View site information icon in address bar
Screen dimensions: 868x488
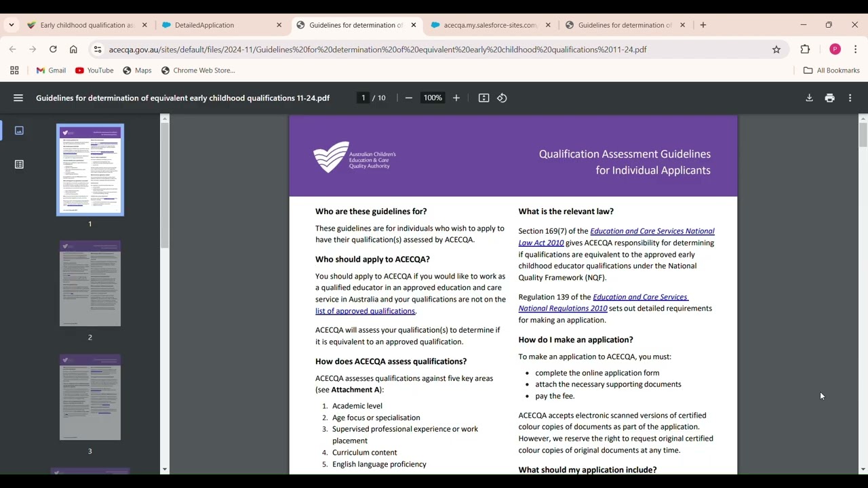[x=98, y=49]
